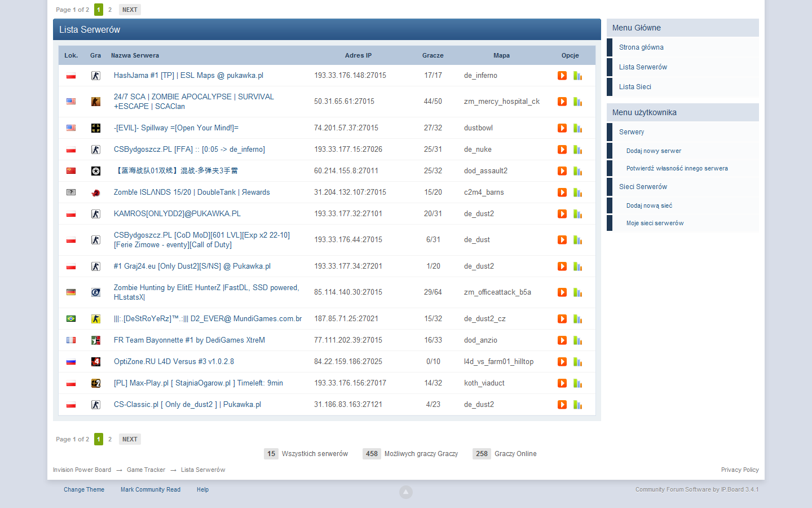Click orange connect icon for dustbowl server
The width and height of the screenshot is (812, 508).
[562, 128]
